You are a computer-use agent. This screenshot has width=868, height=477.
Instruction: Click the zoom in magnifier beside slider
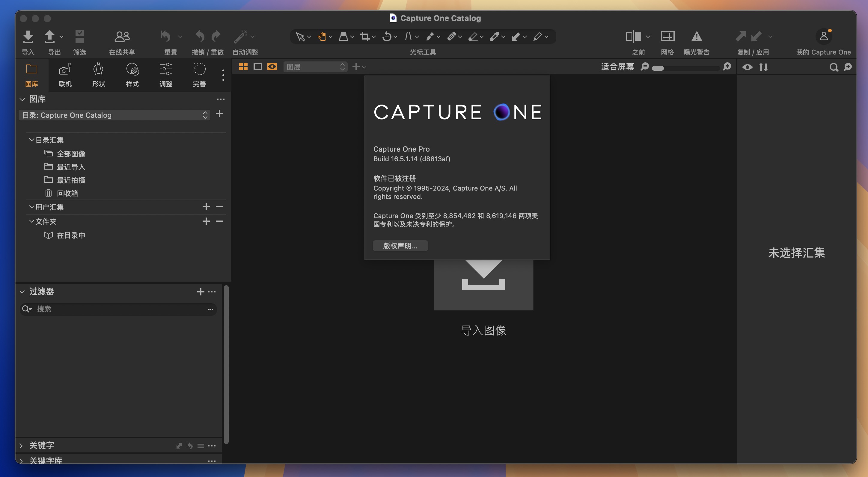(727, 67)
